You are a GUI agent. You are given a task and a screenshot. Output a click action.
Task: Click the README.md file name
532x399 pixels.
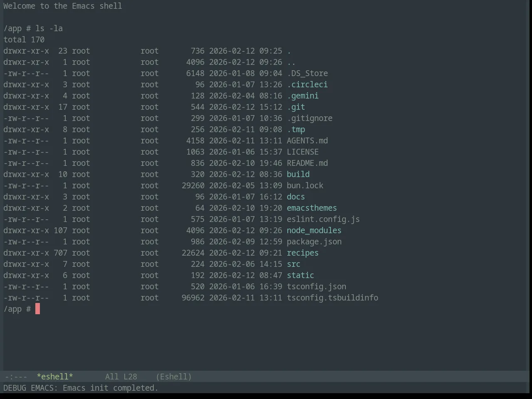[x=307, y=163]
